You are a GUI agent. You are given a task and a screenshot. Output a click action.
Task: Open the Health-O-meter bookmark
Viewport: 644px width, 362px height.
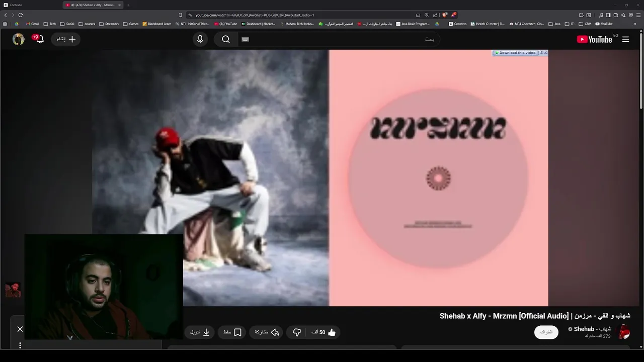point(488,24)
